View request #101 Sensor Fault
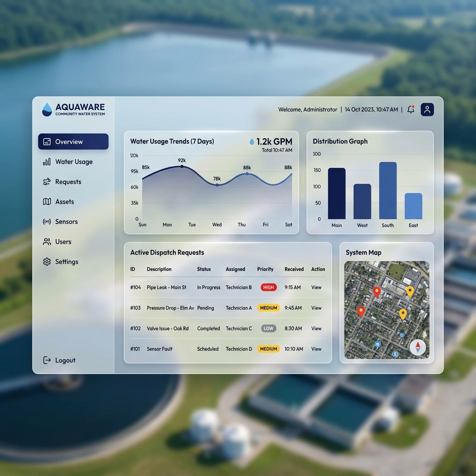The height and width of the screenshot is (476, 476). click(x=316, y=349)
